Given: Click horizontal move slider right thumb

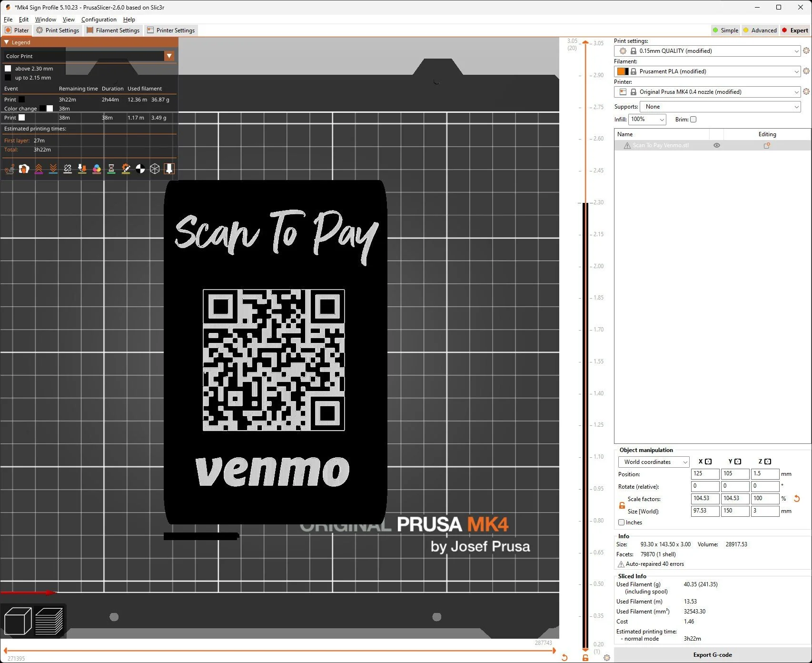Looking at the screenshot, I should [x=554, y=651].
